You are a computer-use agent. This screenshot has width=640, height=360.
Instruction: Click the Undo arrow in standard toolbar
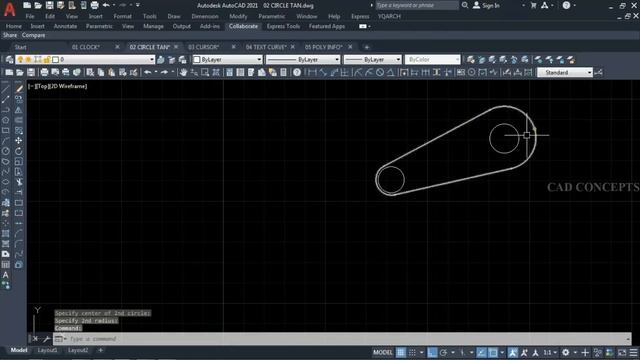(x=147, y=72)
